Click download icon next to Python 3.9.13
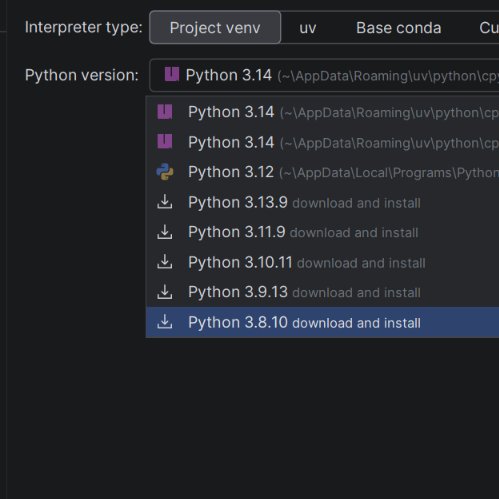Viewport: 499px width, 499px height. tap(165, 292)
